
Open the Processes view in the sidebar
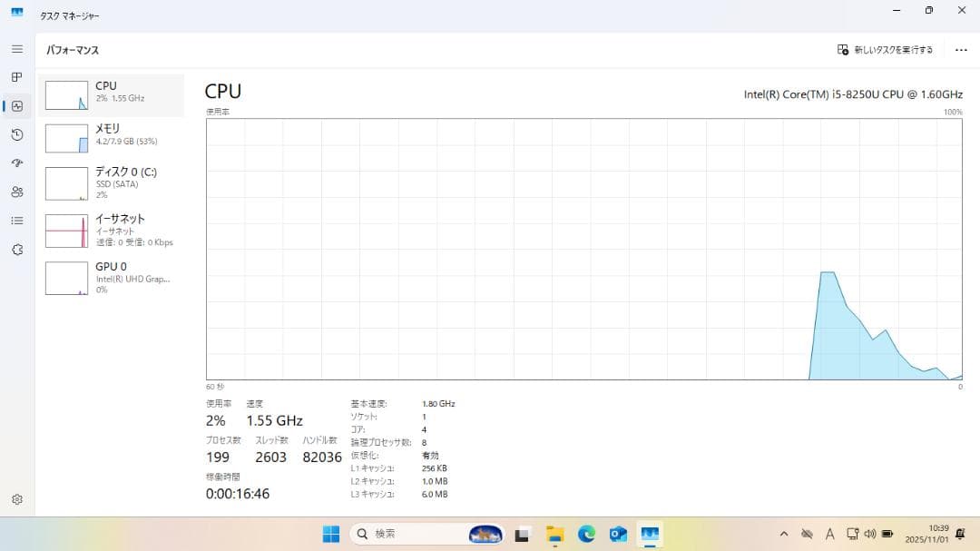pos(16,77)
